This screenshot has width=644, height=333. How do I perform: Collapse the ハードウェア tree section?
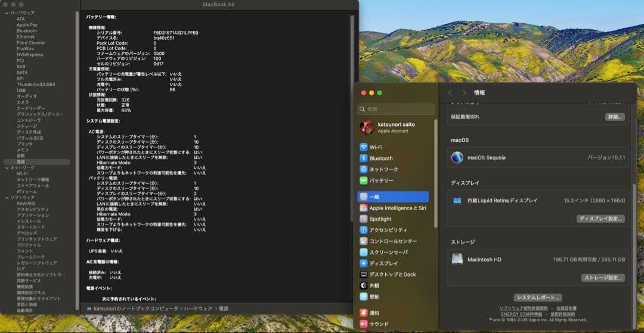click(7, 13)
